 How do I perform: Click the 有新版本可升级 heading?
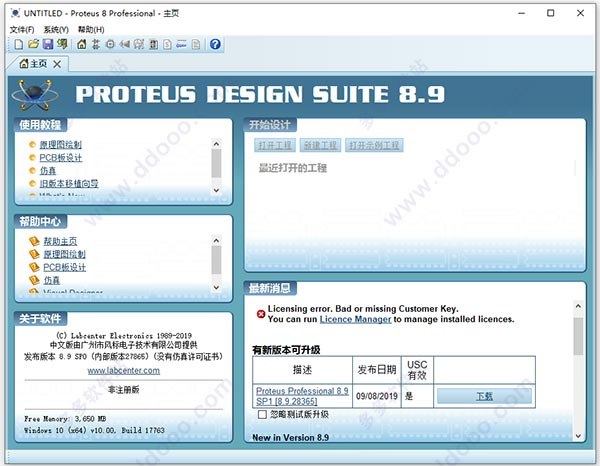coord(286,350)
